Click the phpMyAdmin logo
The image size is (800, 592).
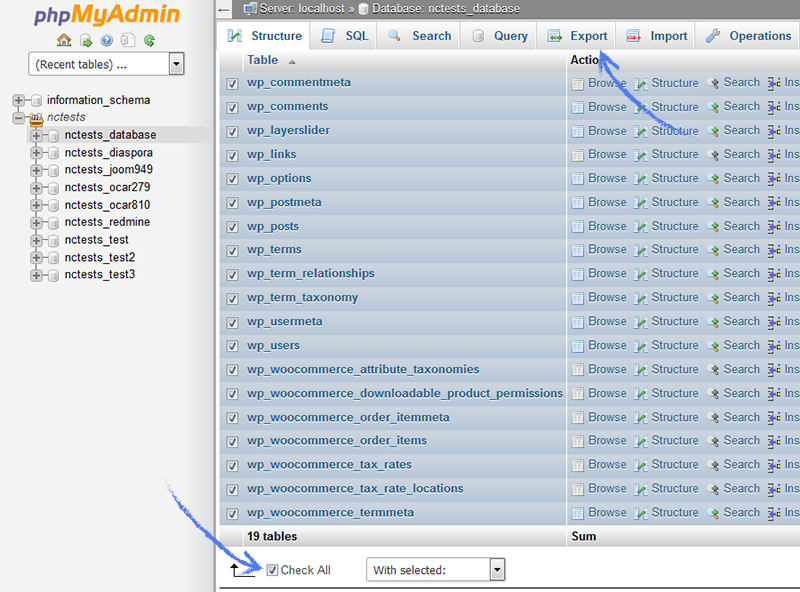point(107,15)
